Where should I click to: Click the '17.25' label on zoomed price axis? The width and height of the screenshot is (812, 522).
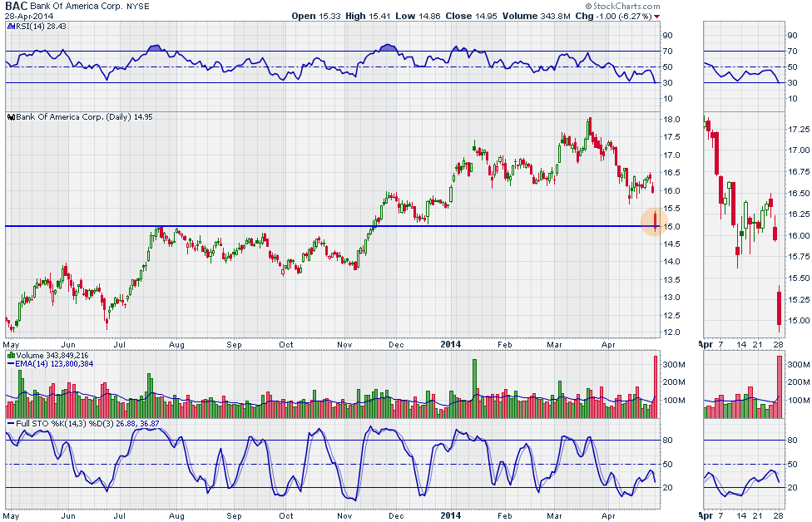point(799,130)
